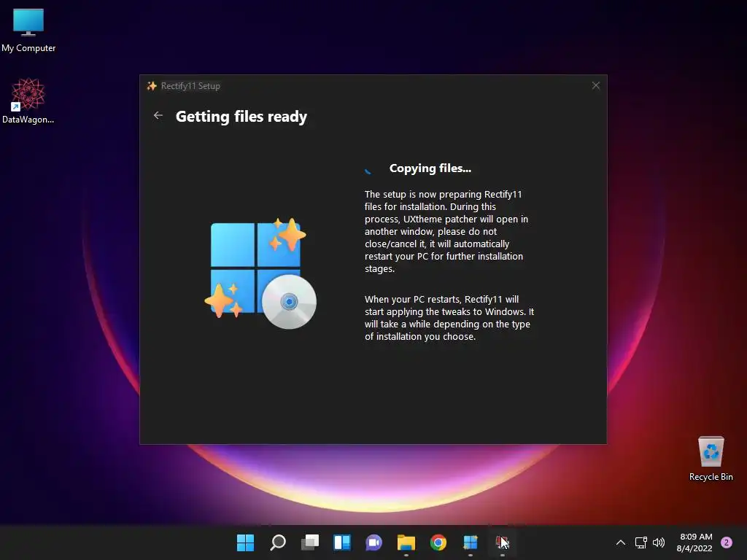
Task: Click the 'Rectify11 Setup' window title text
Action: click(190, 86)
